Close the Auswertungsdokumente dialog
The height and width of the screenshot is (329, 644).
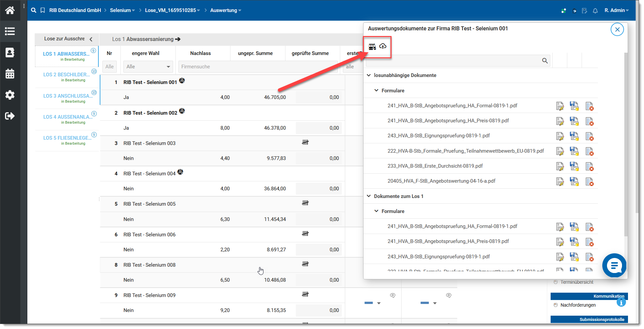(x=617, y=29)
